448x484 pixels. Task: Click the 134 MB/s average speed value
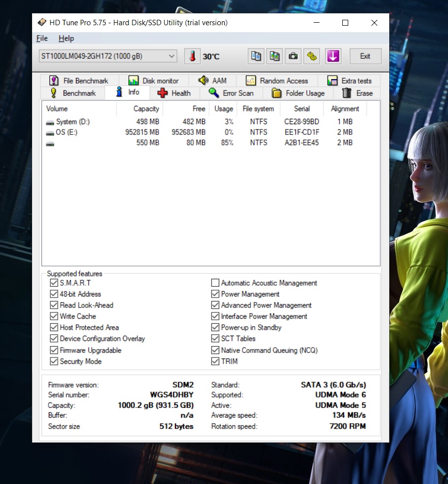click(349, 415)
